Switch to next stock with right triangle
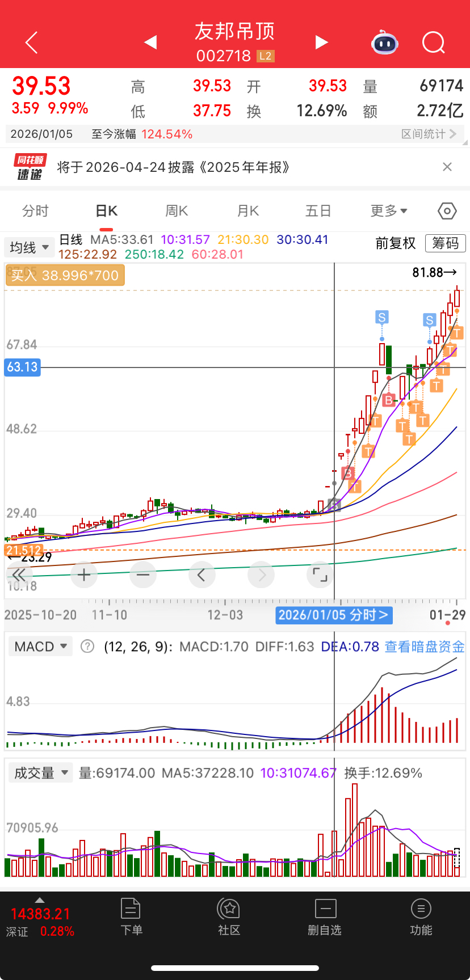 pos(322,42)
